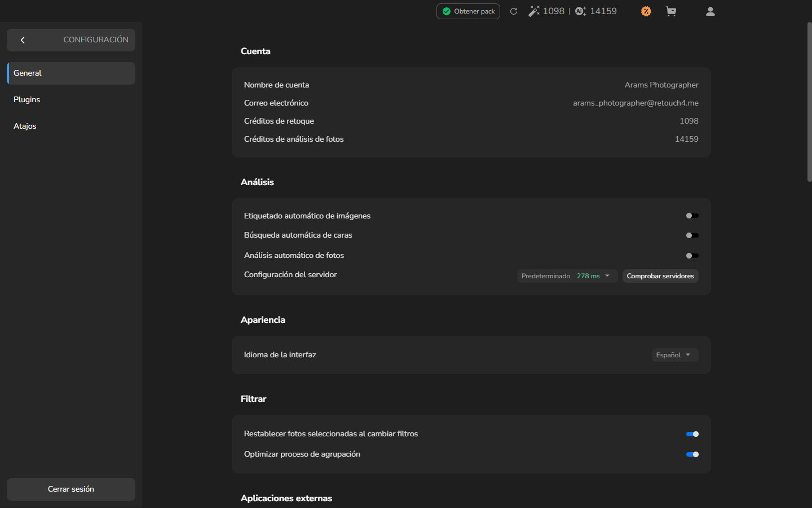This screenshot has height=508, width=812.
Task: Click the Idioma de la interfaz label
Action: click(x=280, y=354)
